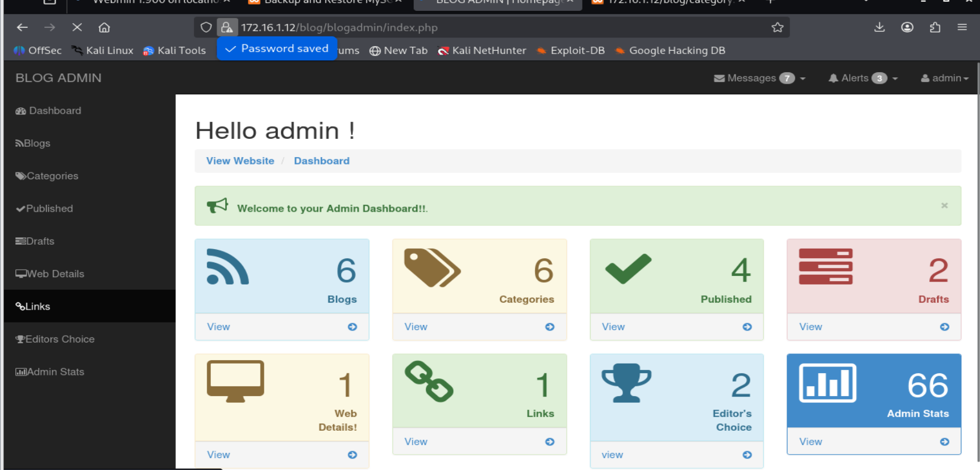Click View on the Drafts card
980x470 pixels.
(810, 327)
